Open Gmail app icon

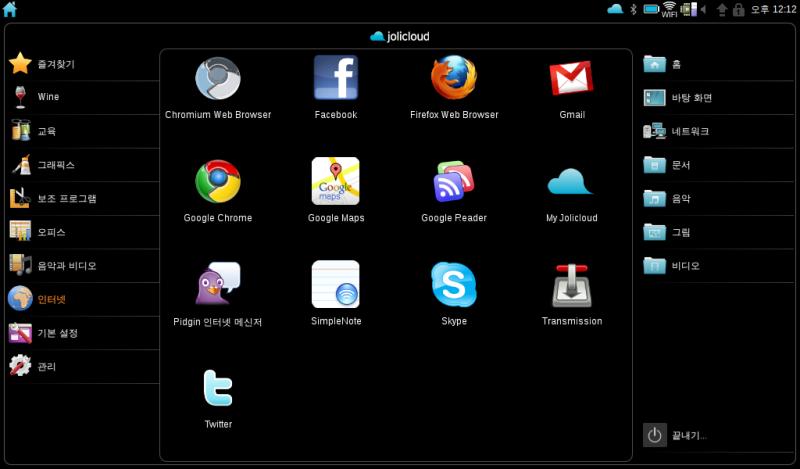571,78
